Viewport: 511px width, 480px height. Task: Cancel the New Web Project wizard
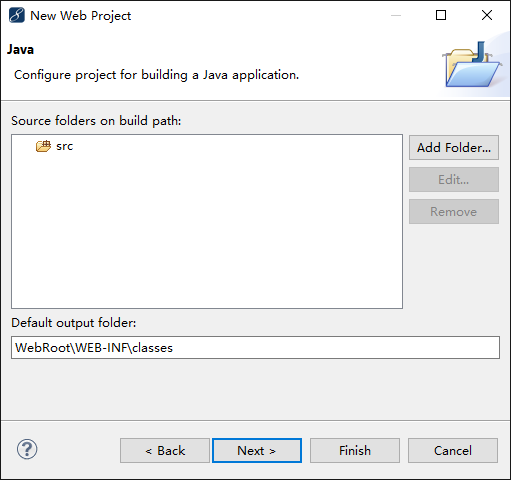pos(453,451)
